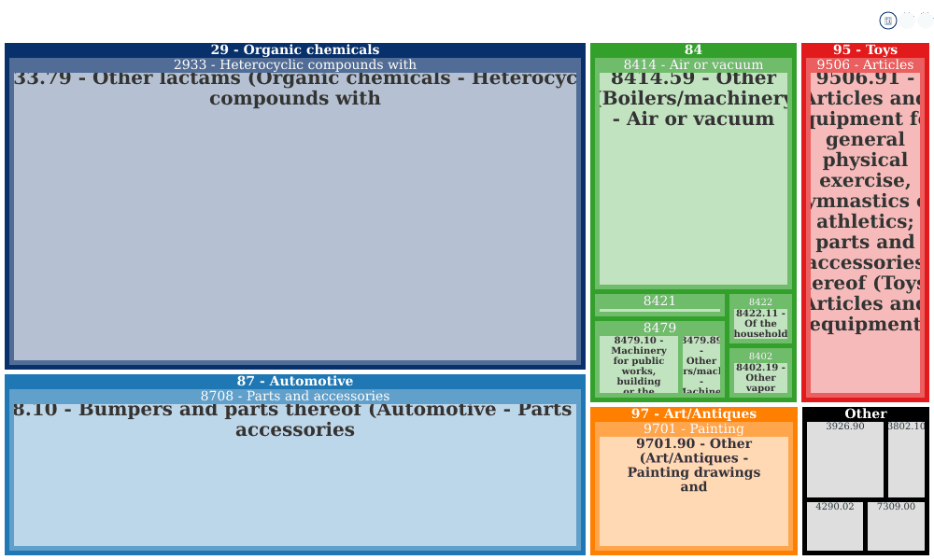Viewport: 934px width, 560px height.
Task: Select the black 'Other' treemap header
Action: pos(866,414)
